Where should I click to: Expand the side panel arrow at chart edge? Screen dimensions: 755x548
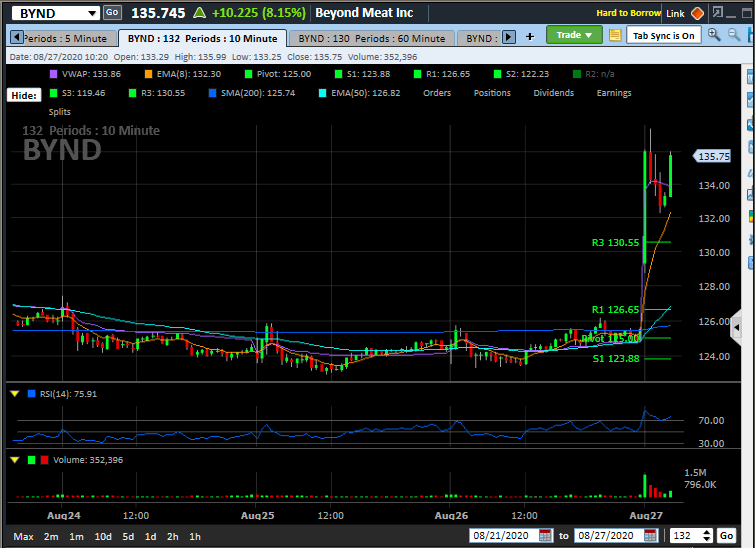736,328
